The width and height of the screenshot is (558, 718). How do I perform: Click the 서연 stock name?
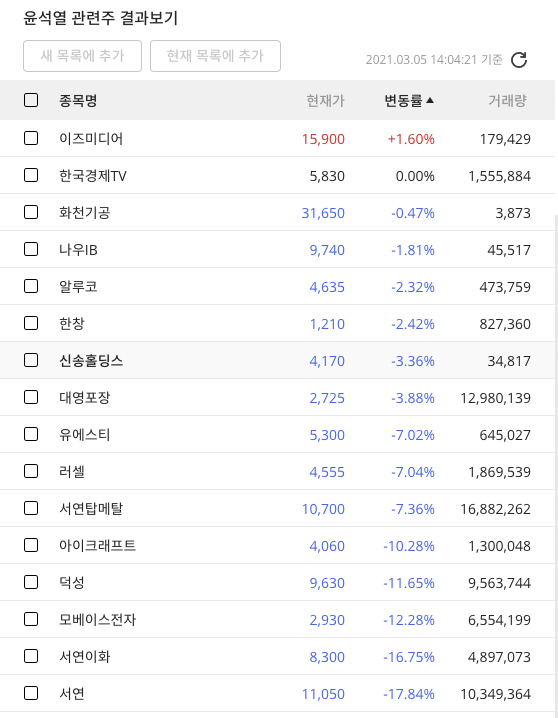click(x=71, y=694)
